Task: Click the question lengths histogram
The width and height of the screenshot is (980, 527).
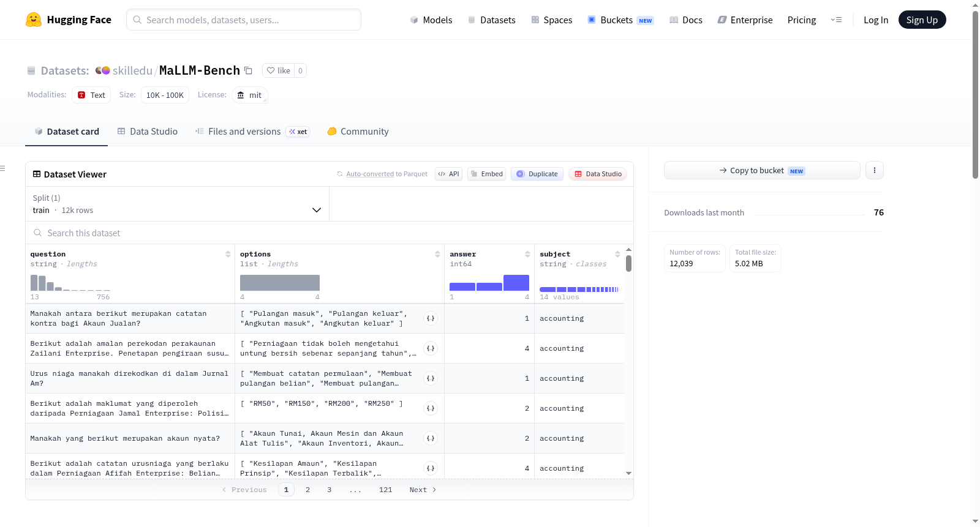Action: pos(70,282)
